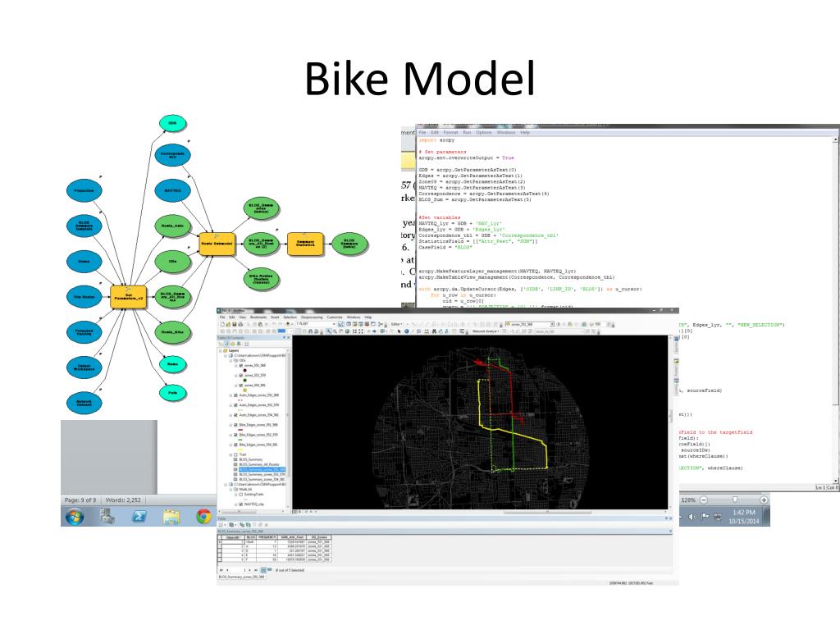Select the highlighted BLOS_Summary_zones_551_568 table in TOC
Image resolution: width=840 pixels, height=630 pixels.
point(262,469)
